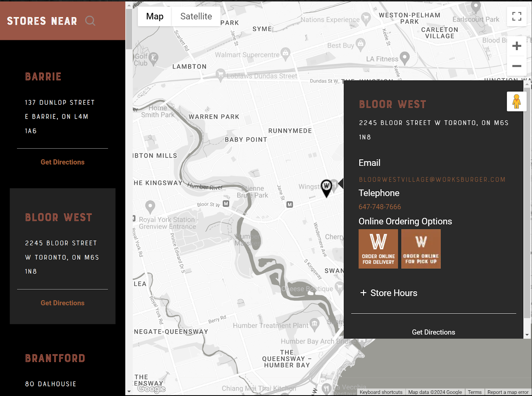The width and height of the screenshot is (532, 396).
Task: Order online for pick up
Action: tap(421, 249)
